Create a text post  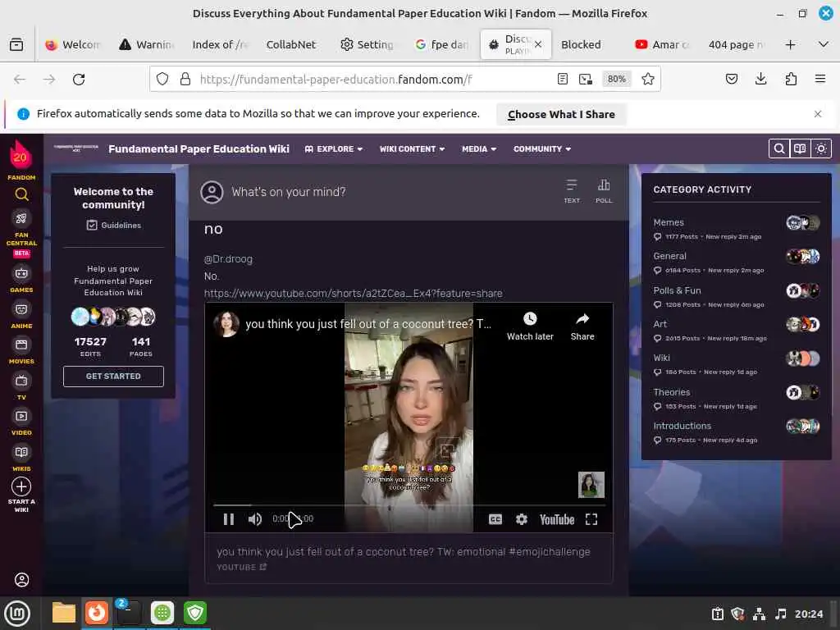[572, 191]
